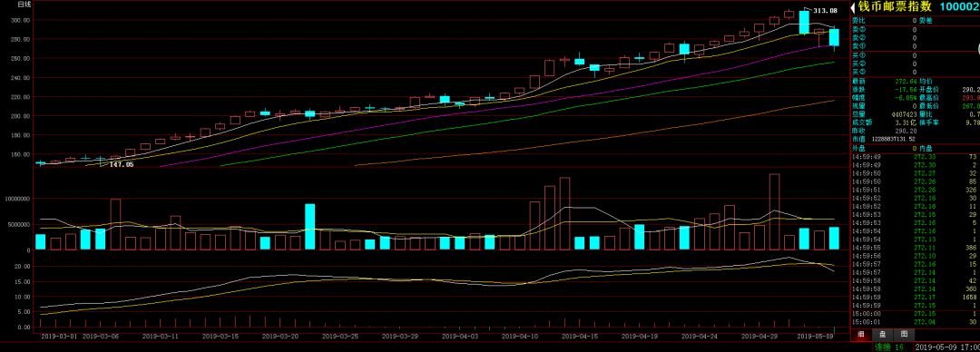Click the last cyan candle on the chart

point(834,37)
